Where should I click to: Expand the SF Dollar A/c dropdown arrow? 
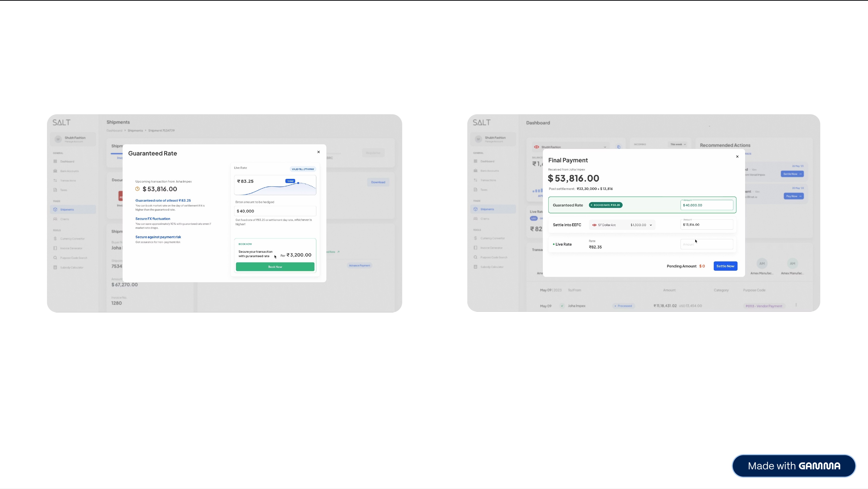tap(651, 225)
